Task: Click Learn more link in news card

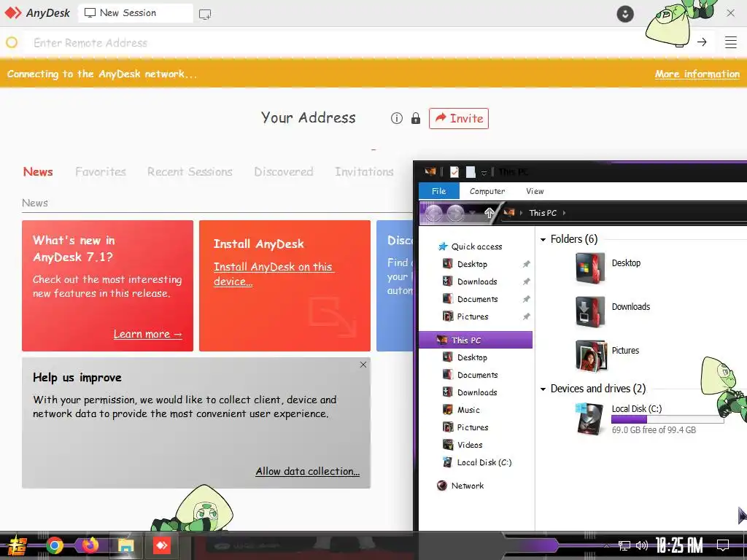Action: [147, 334]
